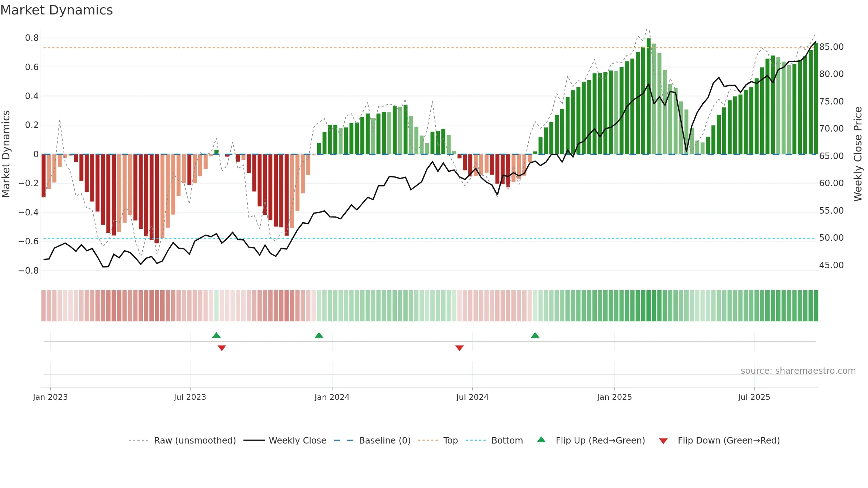Viewport: 868px width, 488px height.
Task: Click the Jul 2025 x-axis label
Action: click(754, 397)
